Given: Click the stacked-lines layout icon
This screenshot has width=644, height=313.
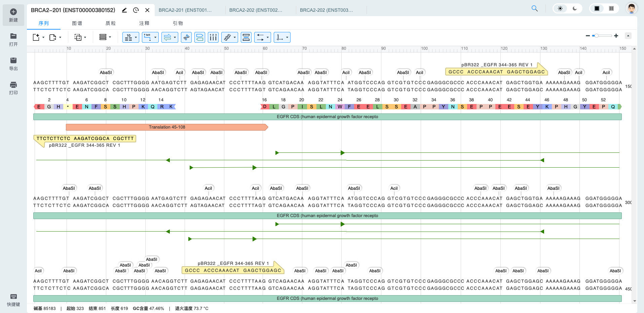Looking at the screenshot, I should click(x=103, y=37).
